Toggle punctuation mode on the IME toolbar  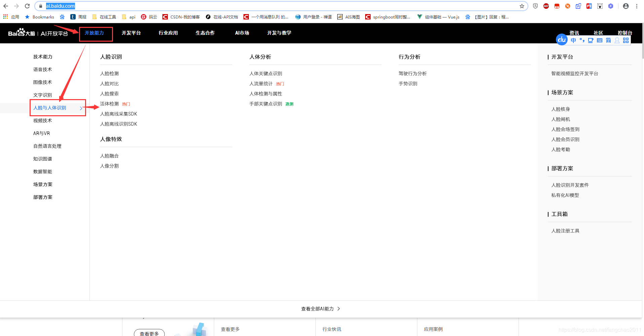(582, 40)
